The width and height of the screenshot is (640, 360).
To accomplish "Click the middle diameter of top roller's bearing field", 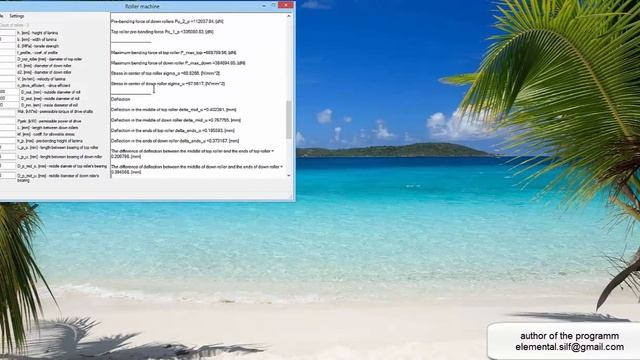I will 8,166.
